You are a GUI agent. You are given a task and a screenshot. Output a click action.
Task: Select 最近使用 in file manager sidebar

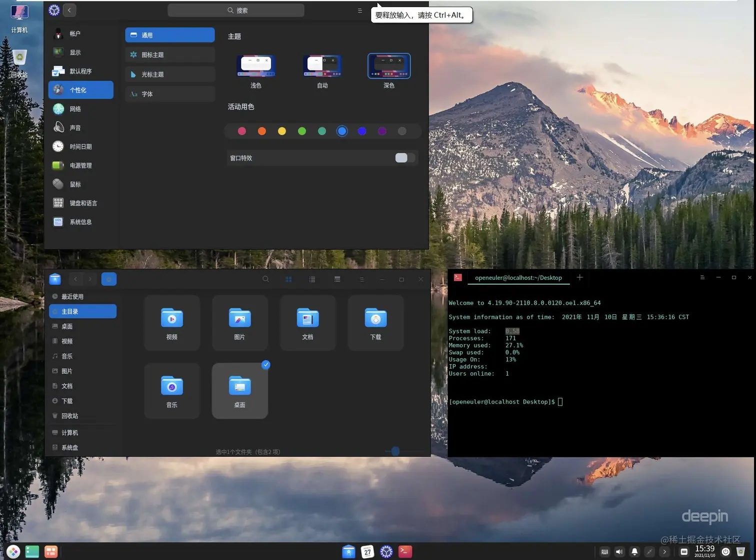(83, 297)
